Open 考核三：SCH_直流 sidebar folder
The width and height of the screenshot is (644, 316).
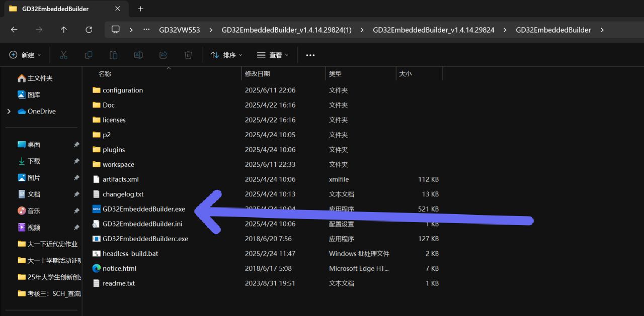pos(49,293)
